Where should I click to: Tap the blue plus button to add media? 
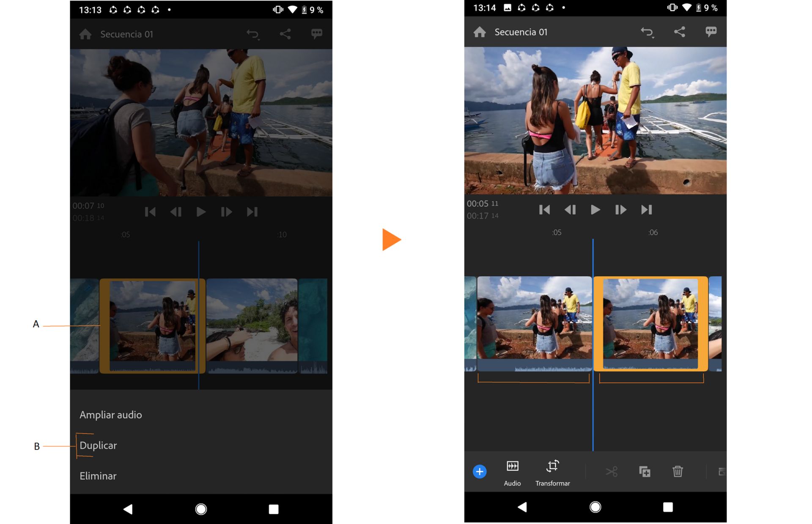tap(480, 471)
